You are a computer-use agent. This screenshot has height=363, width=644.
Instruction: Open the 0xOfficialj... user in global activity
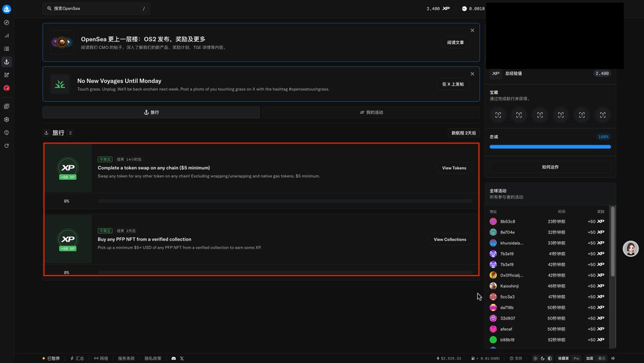coord(511,275)
